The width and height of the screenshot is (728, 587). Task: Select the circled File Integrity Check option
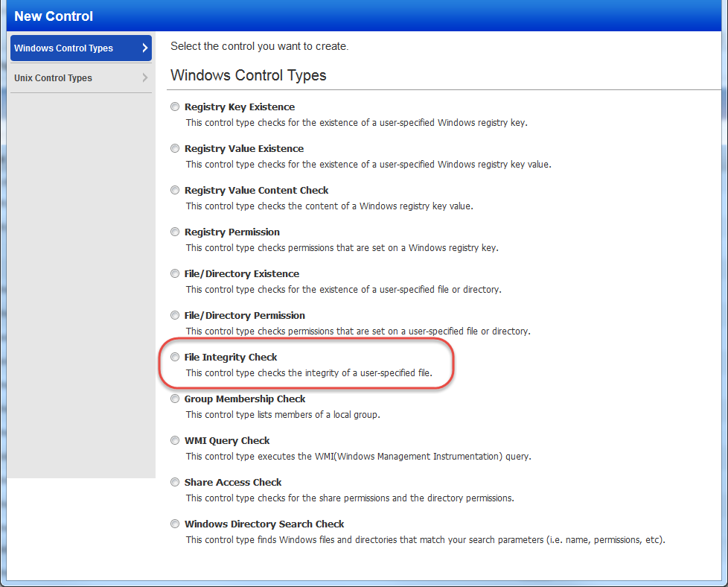(174, 357)
